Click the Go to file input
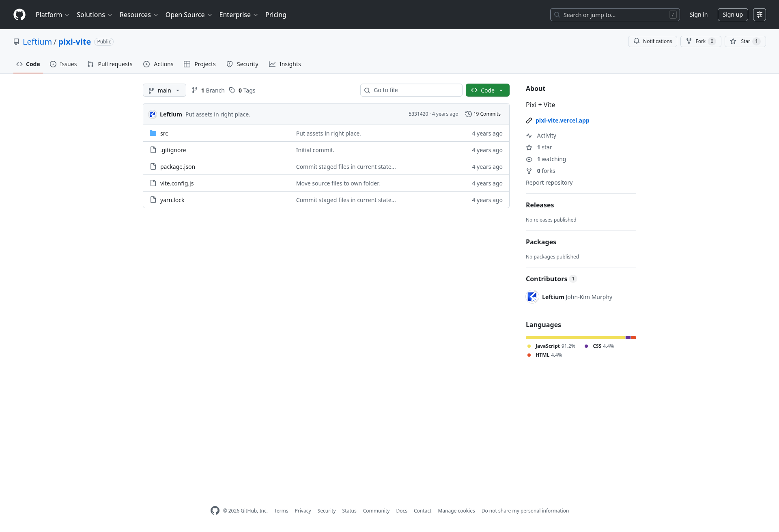 pos(411,90)
